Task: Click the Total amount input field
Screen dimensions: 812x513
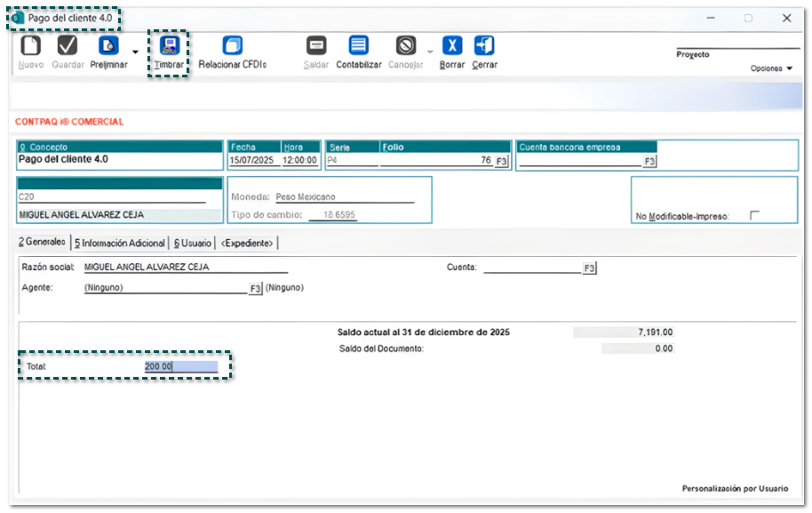Action: pos(181,366)
